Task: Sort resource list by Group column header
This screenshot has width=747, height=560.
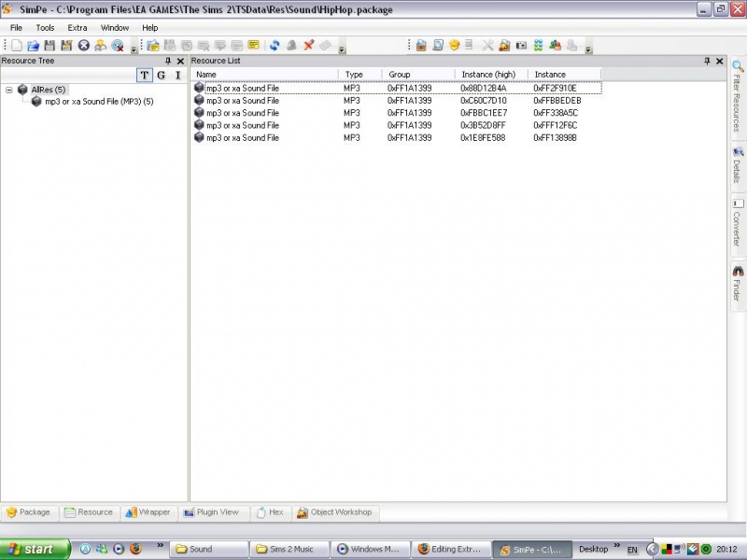Action: [418, 75]
